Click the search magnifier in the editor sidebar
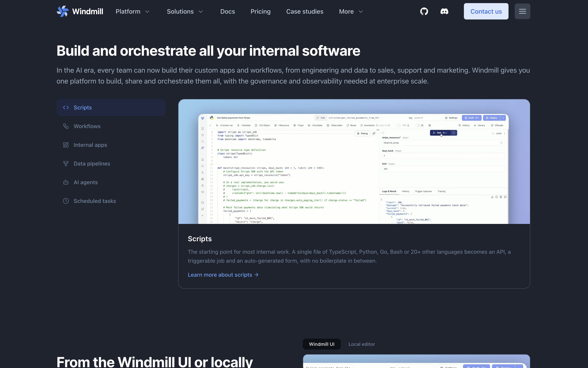 pyautogui.click(x=202, y=141)
